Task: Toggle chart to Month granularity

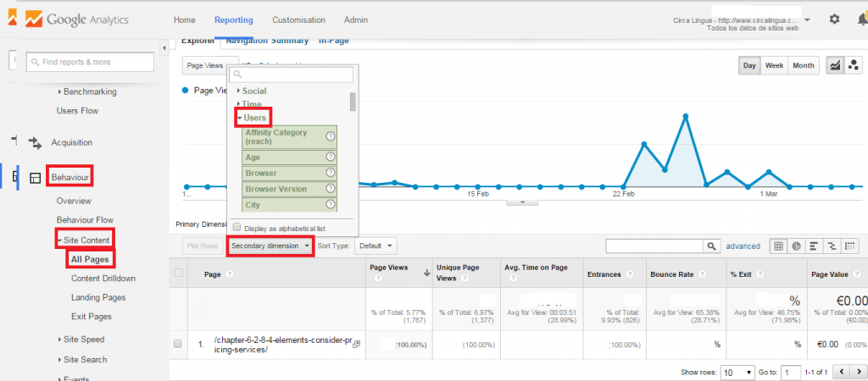Action: click(x=804, y=65)
